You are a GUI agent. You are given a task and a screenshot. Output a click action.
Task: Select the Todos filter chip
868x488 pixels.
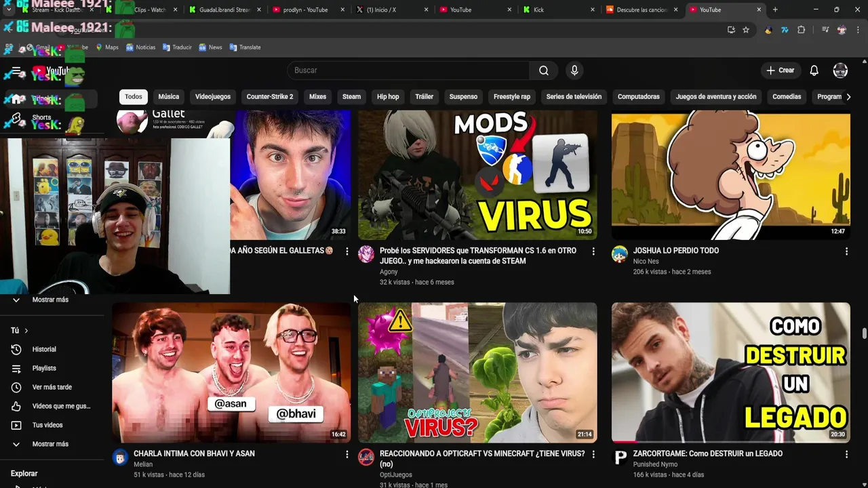click(134, 97)
